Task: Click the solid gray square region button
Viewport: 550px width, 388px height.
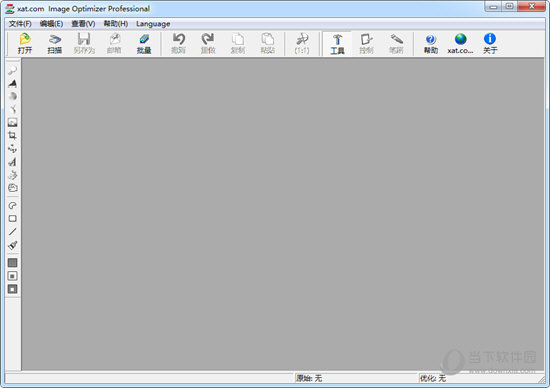Action: (x=13, y=263)
